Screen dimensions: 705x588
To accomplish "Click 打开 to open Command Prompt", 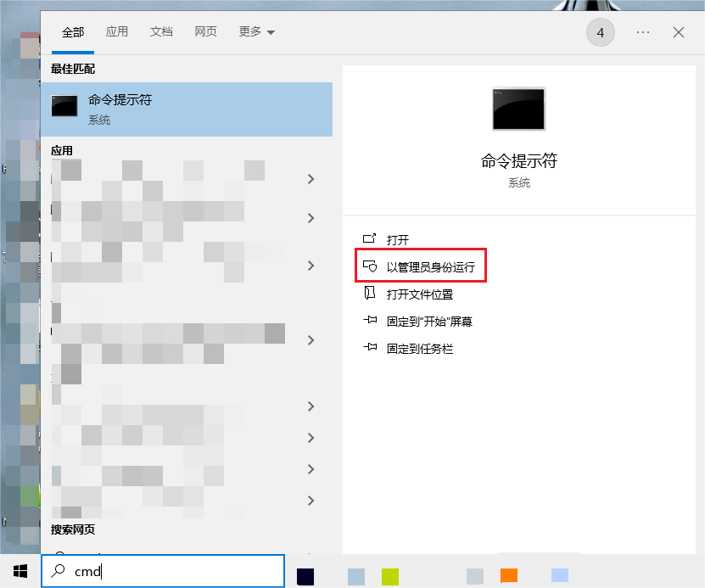I will click(397, 239).
